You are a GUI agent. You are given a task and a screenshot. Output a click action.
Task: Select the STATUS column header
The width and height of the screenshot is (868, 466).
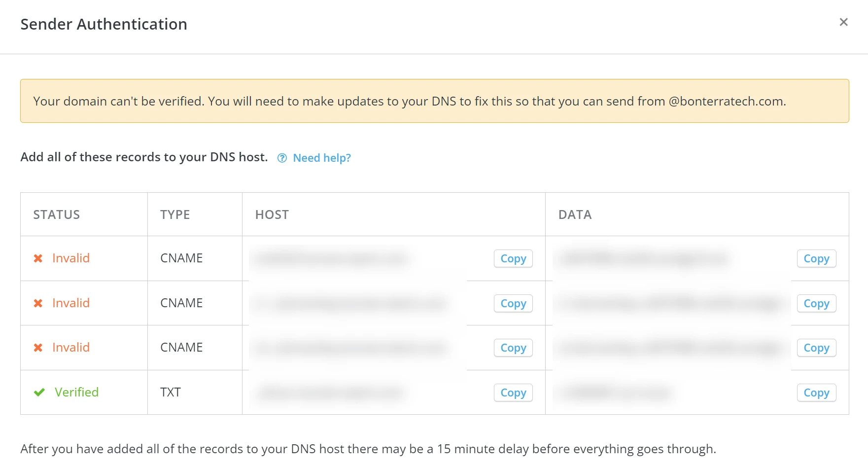pyautogui.click(x=56, y=215)
